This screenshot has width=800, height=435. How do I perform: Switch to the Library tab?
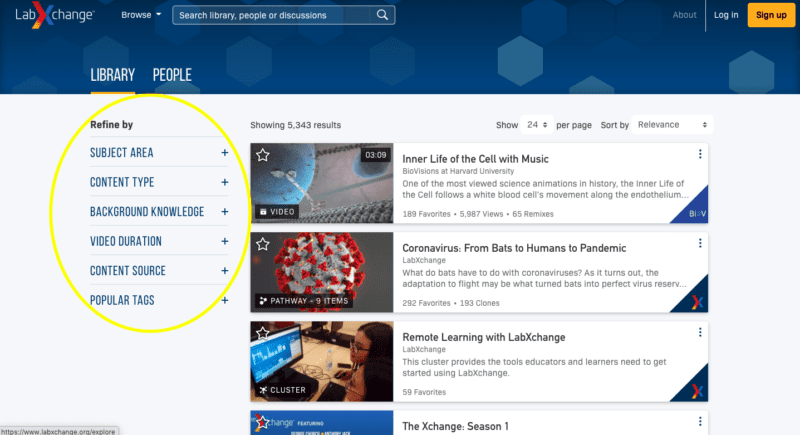(x=113, y=75)
